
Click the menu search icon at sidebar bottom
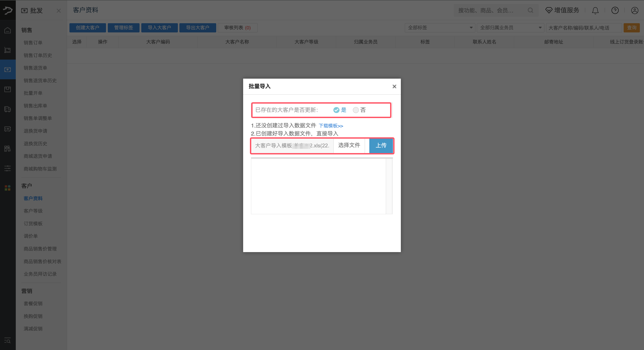[x=7, y=341]
